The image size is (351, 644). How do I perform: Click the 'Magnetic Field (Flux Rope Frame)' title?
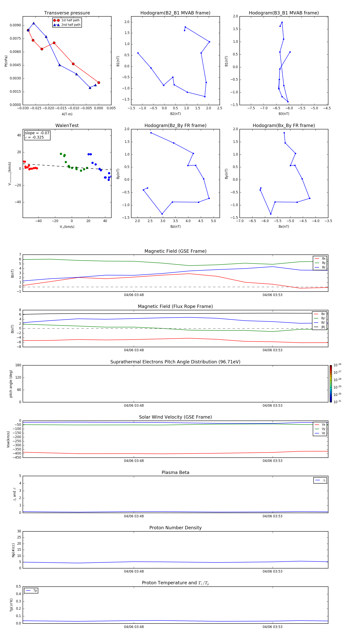pos(175,306)
